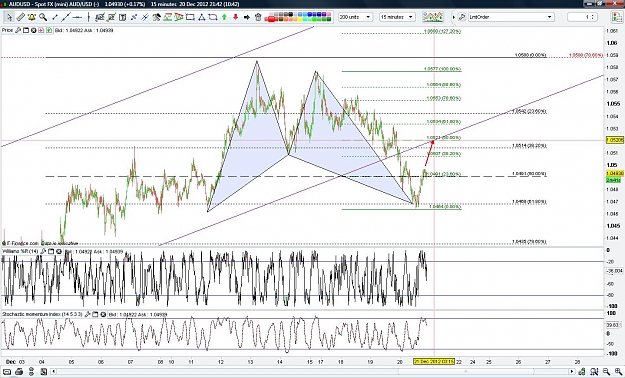Click the Williams %R (14) panel label
This screenshot has height=378, width=625.
(20, 252)
